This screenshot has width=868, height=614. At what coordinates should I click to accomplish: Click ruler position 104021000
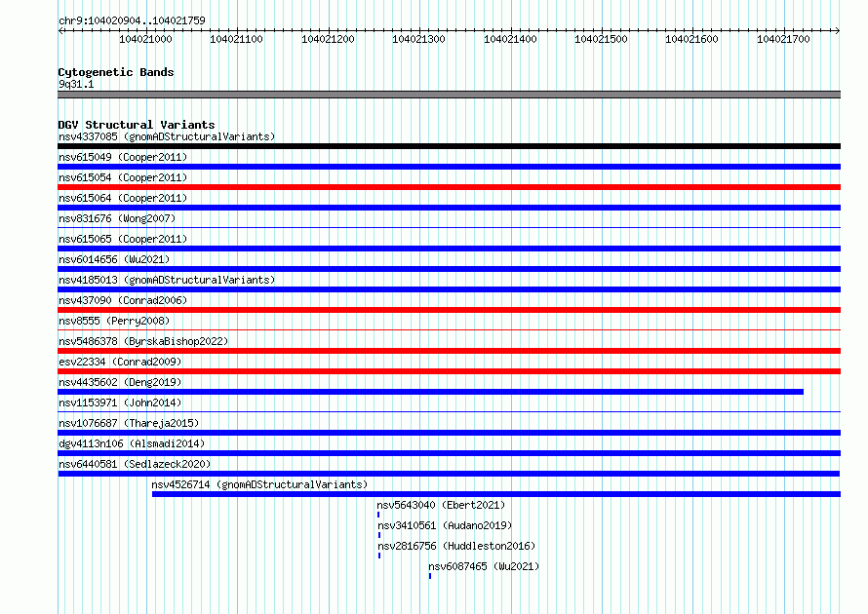(145, 39)
